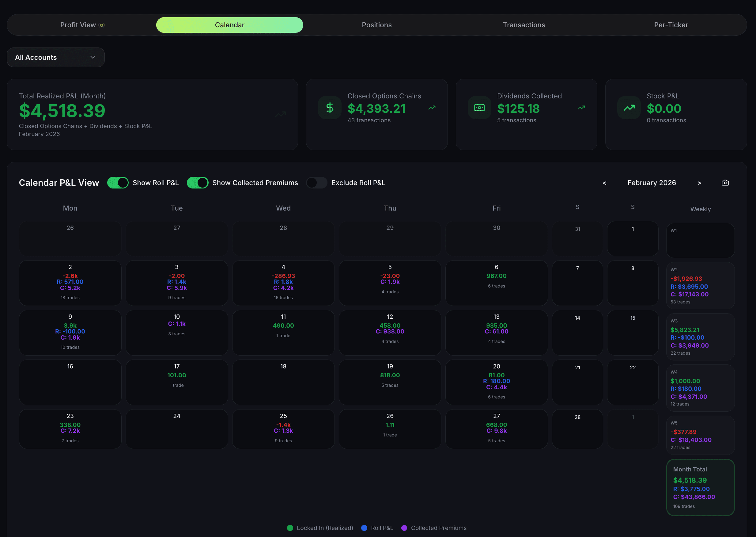Open the Per-Ticker tab
The image size is (756, 537).
coord(671,25)
